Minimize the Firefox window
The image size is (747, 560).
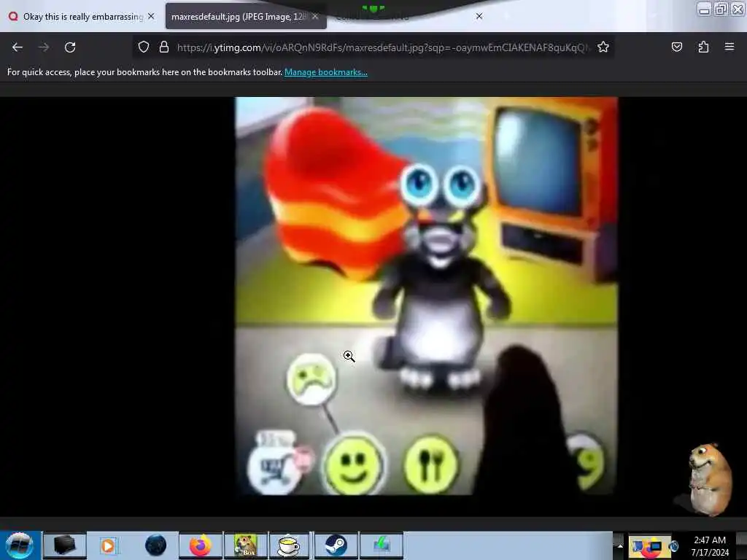[704, 9]
